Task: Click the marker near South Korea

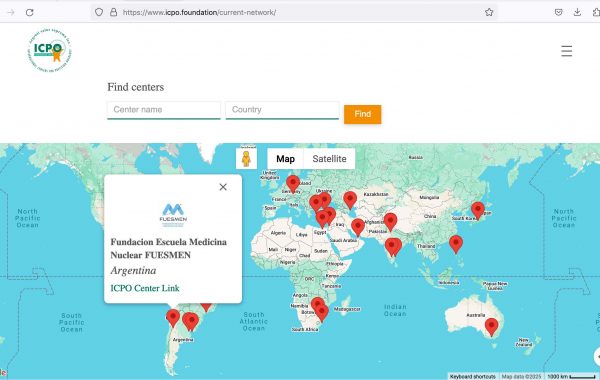Action: tap(478, 211)
